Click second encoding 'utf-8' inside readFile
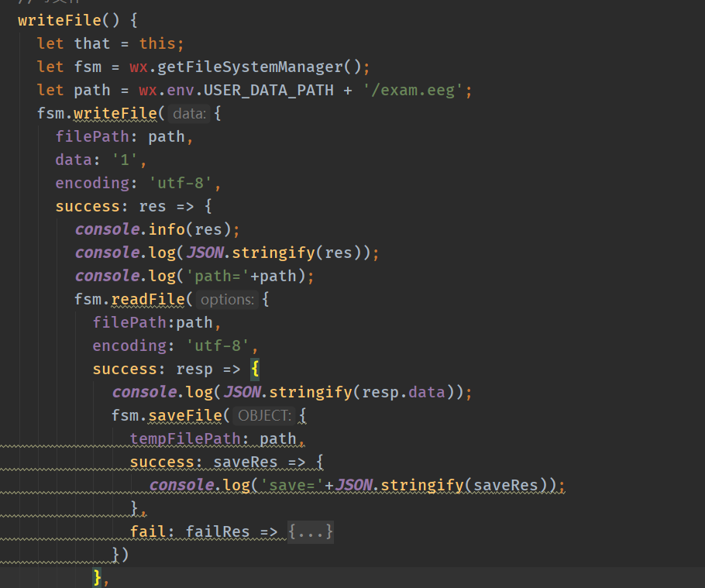 click(x=218, y=346)
